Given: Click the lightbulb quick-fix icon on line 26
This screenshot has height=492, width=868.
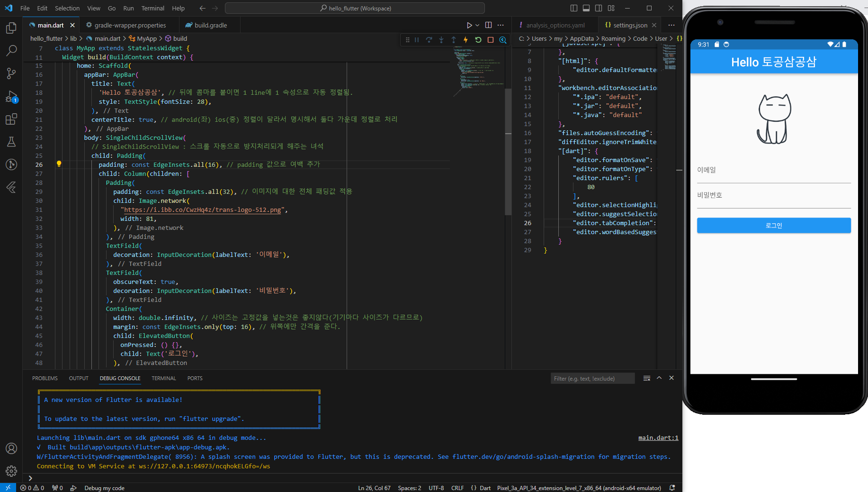Looking at the screenshot, I should (59, 164).
